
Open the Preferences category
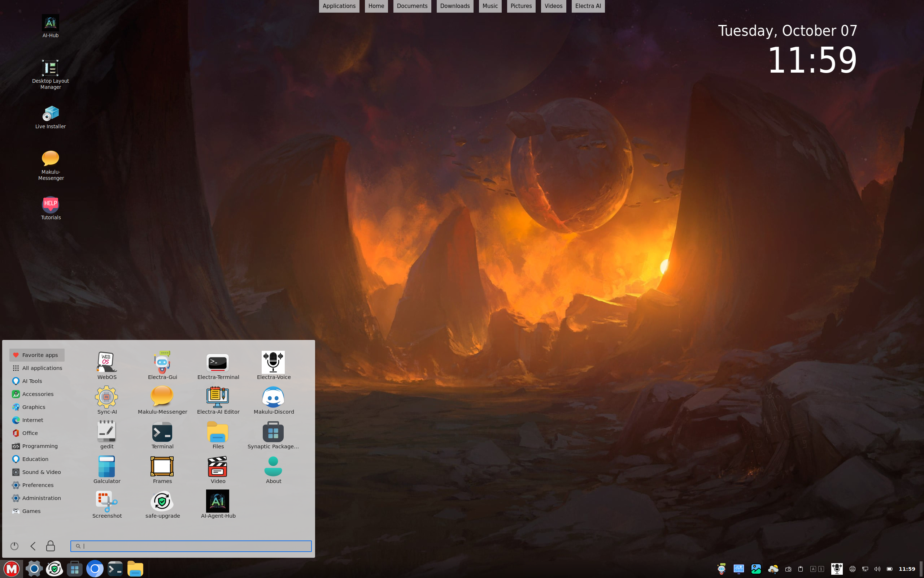coord(37,485)
